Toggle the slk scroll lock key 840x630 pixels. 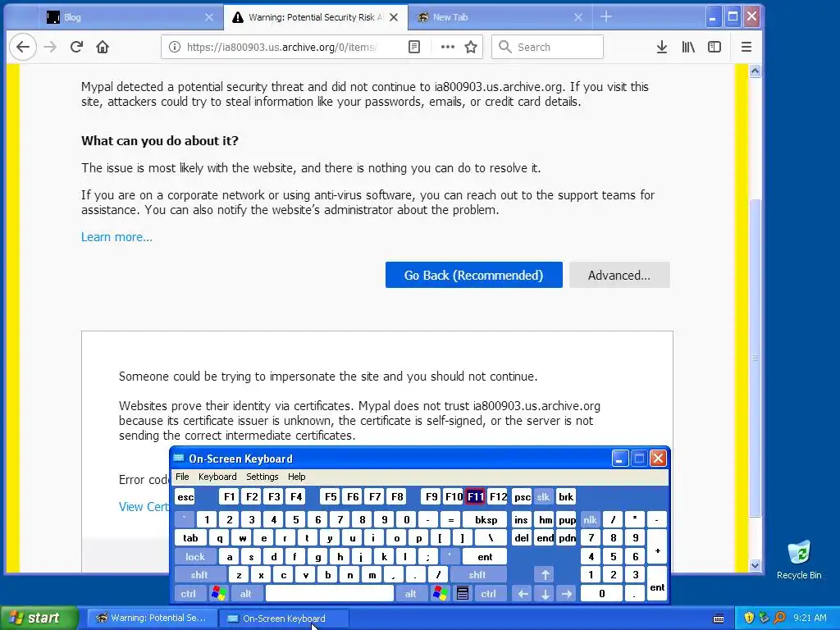tap(543, 496)
